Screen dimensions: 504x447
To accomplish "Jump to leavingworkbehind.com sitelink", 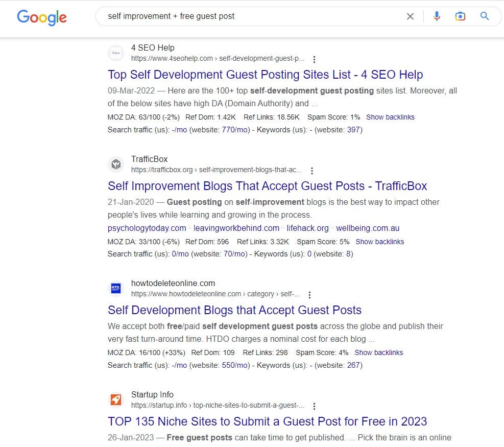I will 236,228.
